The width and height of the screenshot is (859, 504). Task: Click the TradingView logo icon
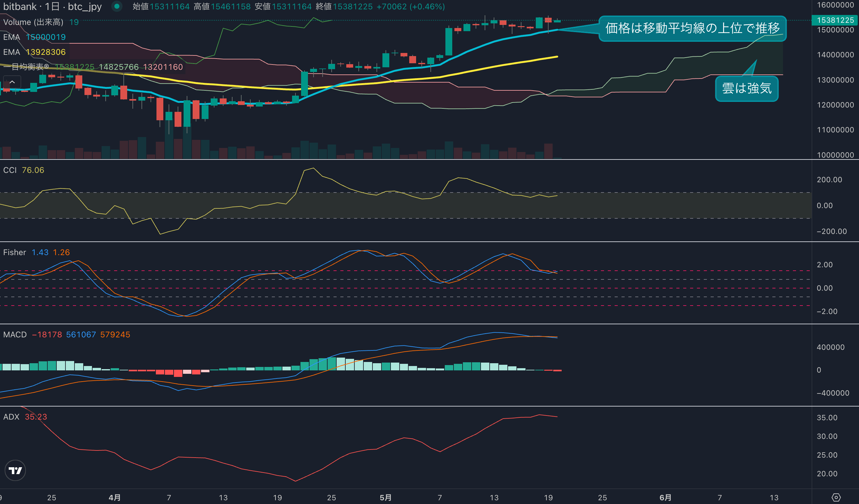[15, 470]
